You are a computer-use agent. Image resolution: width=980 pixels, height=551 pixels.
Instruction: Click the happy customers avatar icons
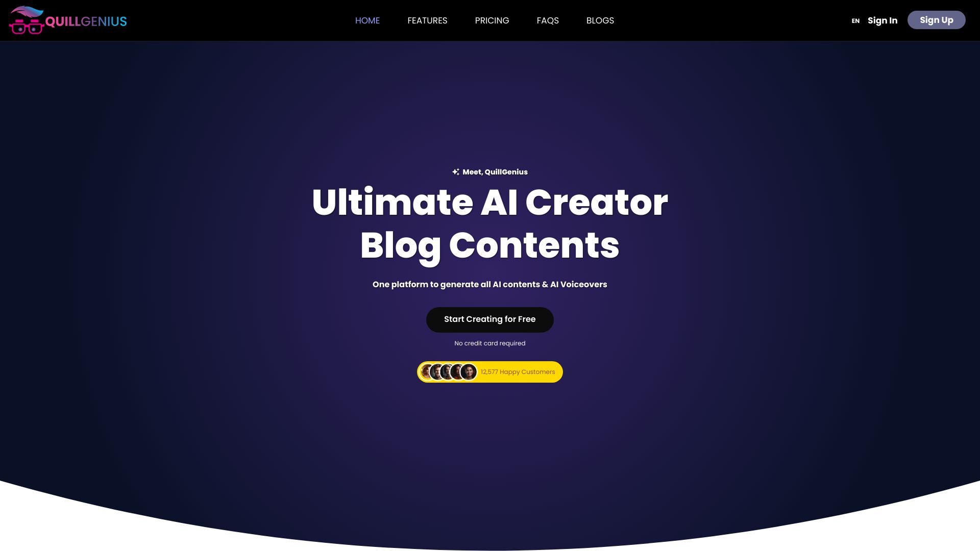447,372
